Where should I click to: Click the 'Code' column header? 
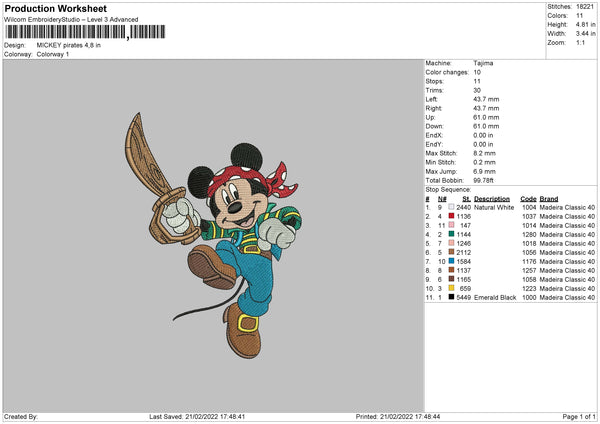click(x=528, y=199)
